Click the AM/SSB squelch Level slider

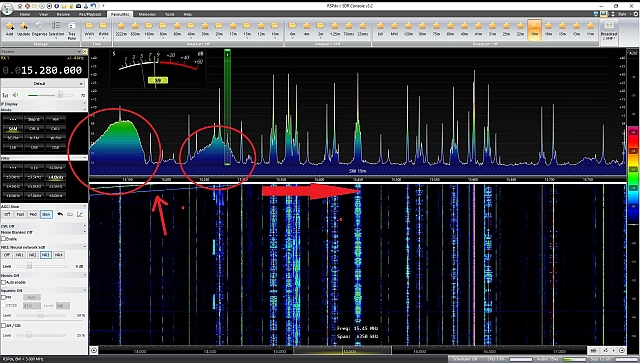(x=29, y=335)
